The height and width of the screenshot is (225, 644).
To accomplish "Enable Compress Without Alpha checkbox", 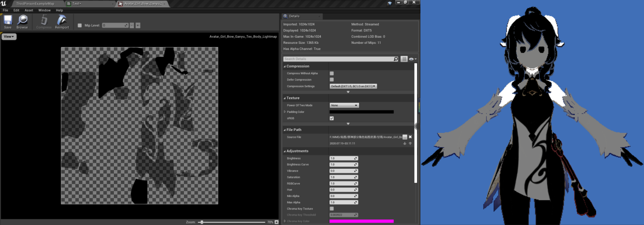I will tap(331, 73).
